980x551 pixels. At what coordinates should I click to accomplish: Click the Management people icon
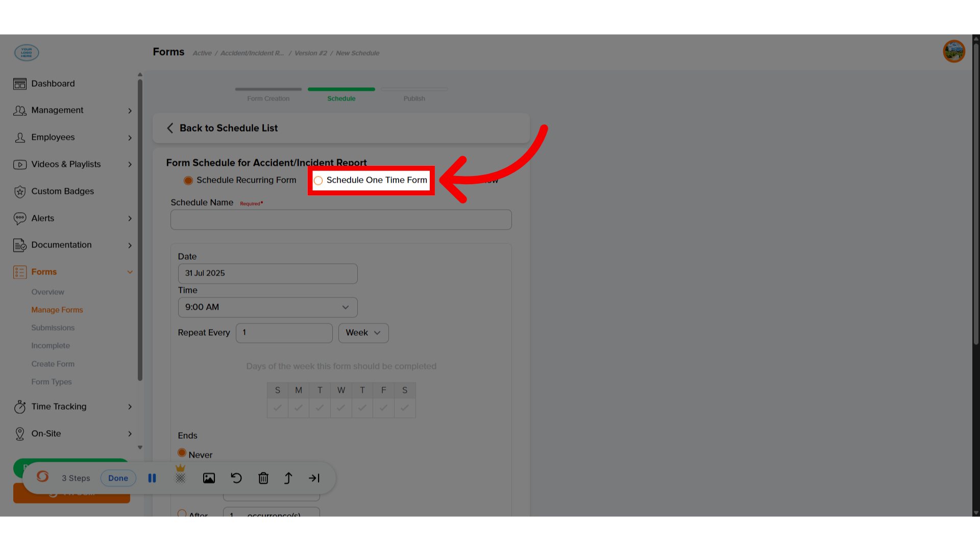point(20,111)
